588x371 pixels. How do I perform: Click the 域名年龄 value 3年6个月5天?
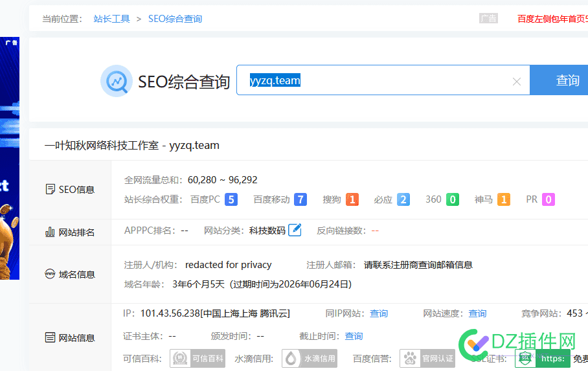(x=198, y=284)
